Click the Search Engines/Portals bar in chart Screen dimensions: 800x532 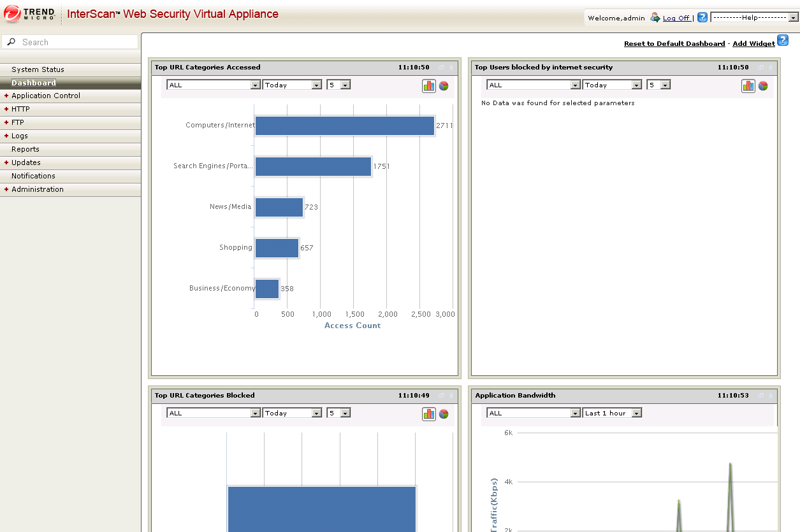pyautogui.click(x=313, y=166)
